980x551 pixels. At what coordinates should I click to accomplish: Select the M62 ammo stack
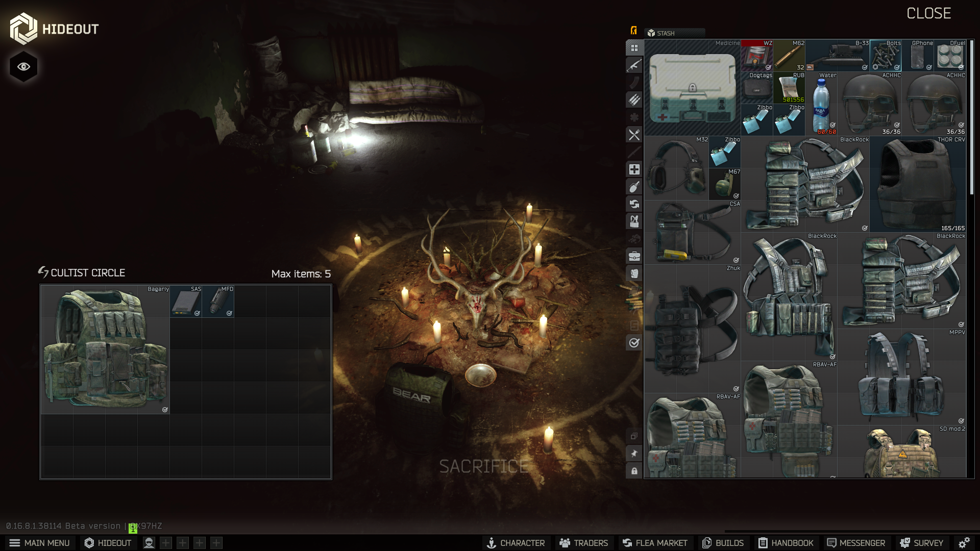[x=789, y=56]
